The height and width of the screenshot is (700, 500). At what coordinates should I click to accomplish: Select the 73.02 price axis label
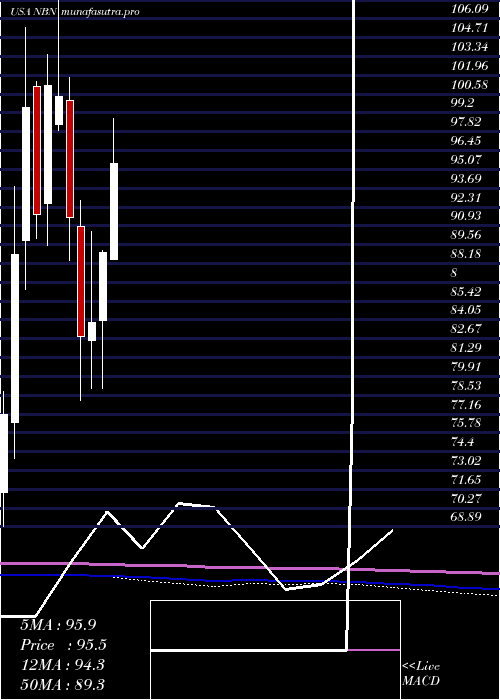tap(466, 460)
